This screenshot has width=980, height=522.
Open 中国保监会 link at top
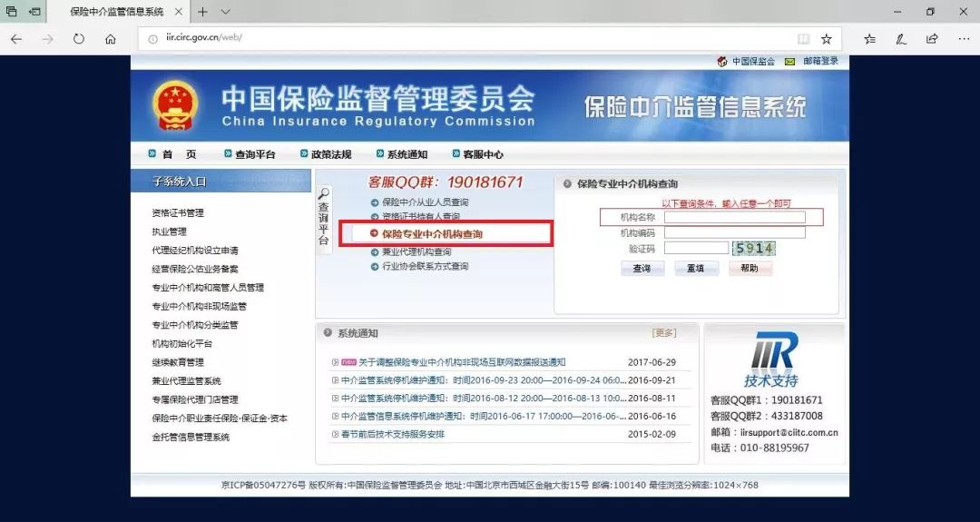(x=753, y=61)
